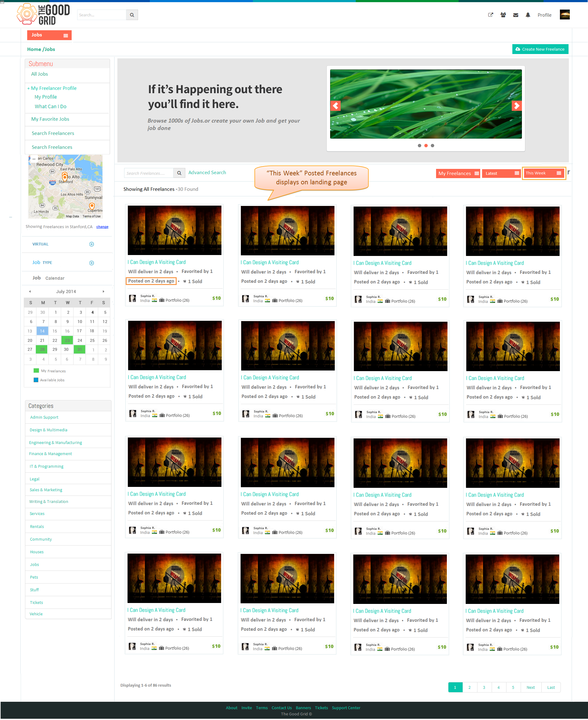Select IT & Programming category

[46, 467]
